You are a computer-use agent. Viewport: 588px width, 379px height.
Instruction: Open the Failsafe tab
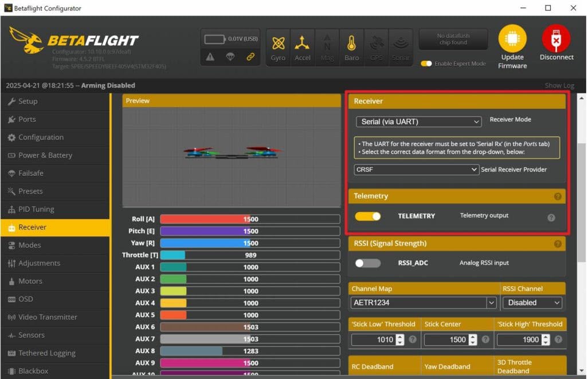click(x=55, y=173)
